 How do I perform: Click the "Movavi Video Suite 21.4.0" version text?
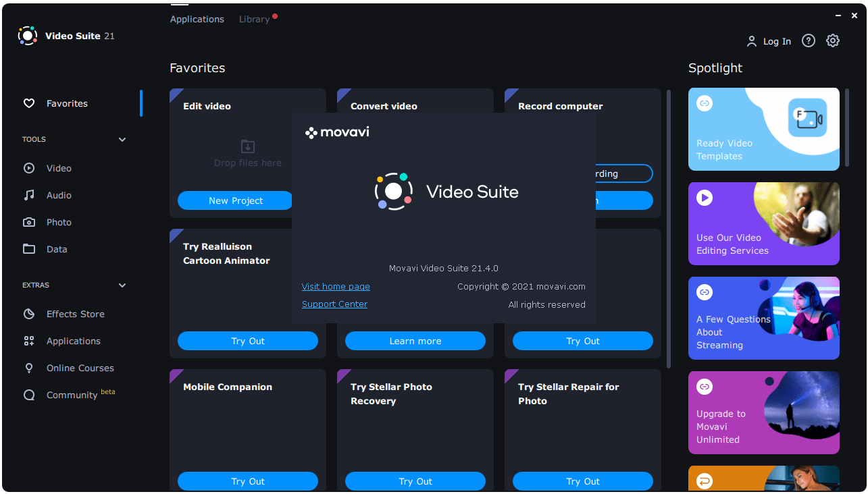[444, 268]
